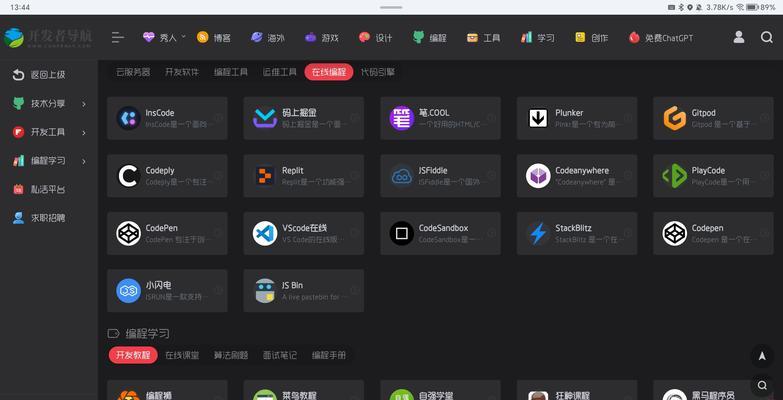
Task: Switch to the 在线课堂 tab
Action: [182, 355]
